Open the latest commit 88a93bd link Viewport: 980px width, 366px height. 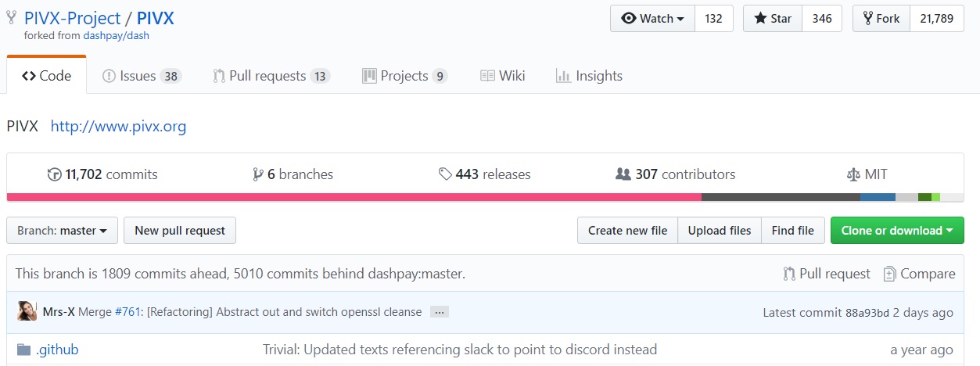point(867,313)
